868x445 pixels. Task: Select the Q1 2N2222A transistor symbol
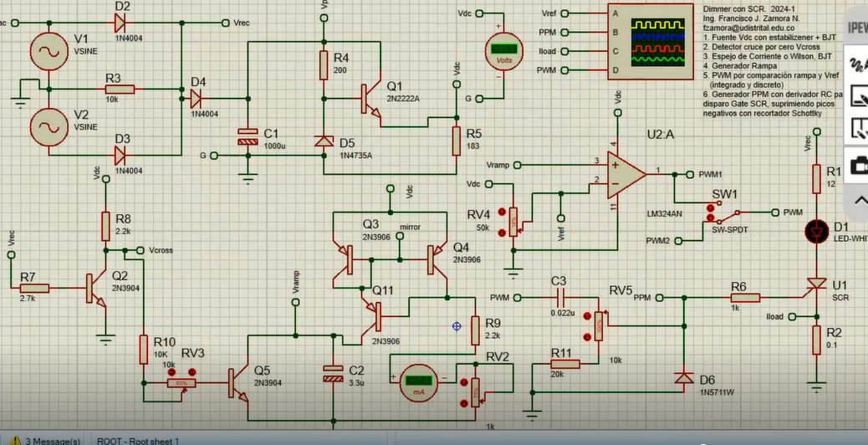(x=370, y=100)
